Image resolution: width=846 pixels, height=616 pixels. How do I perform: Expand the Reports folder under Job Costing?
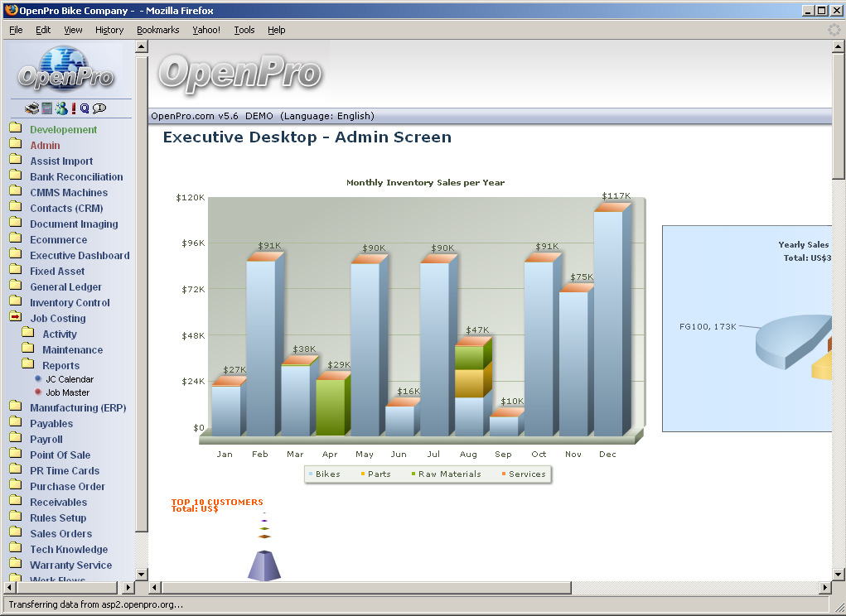pos(60,365)
